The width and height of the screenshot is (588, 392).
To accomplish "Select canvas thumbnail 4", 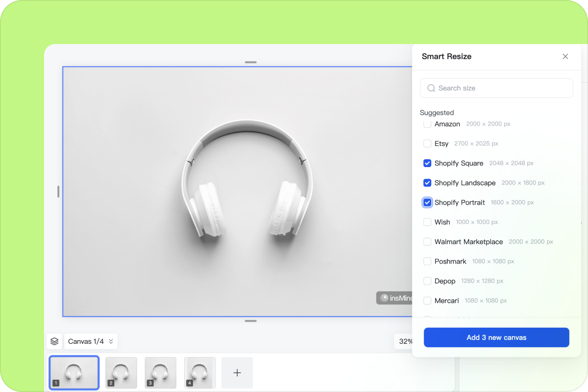I will tap(200, 373).
